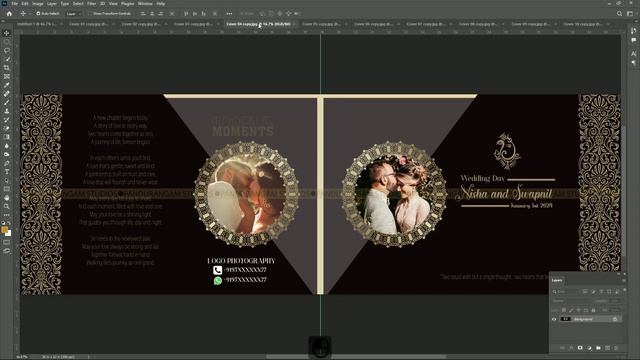Select the Brush tool
Viewport: 640px width, 360px height.
[x=7, y=102]
